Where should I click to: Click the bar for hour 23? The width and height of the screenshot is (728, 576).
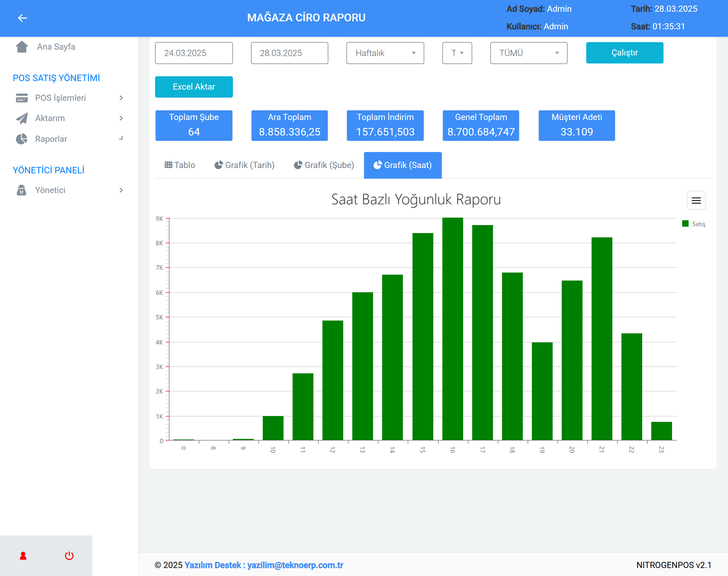[x=661, y=431]
